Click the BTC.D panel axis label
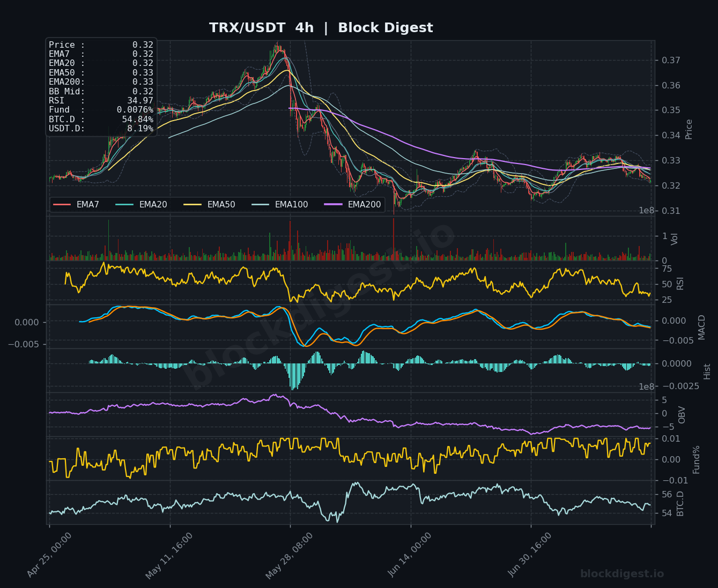 click(x=680, y=503)
